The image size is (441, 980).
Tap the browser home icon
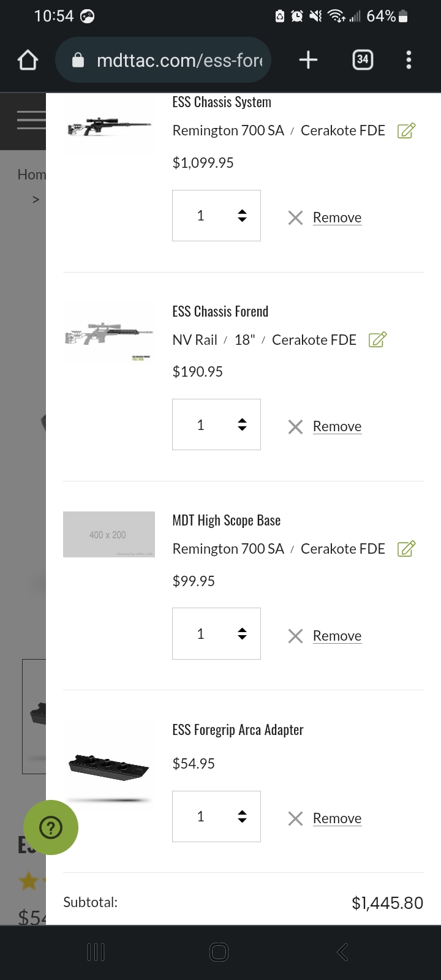coord(28,59)
